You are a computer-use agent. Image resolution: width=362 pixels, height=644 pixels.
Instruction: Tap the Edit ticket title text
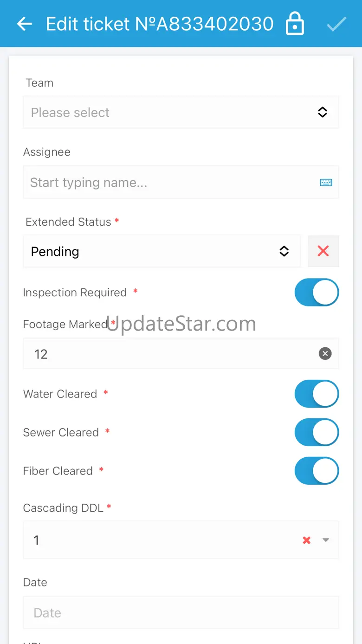(x=160, y=24)
